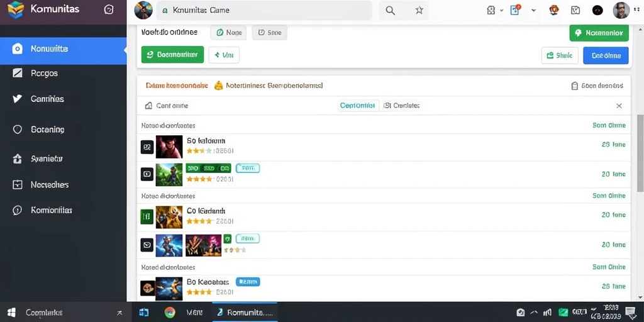The image size is (644, 322).
Task: Click the Co Kadanth title text
Action: click(x=206, y=211)
